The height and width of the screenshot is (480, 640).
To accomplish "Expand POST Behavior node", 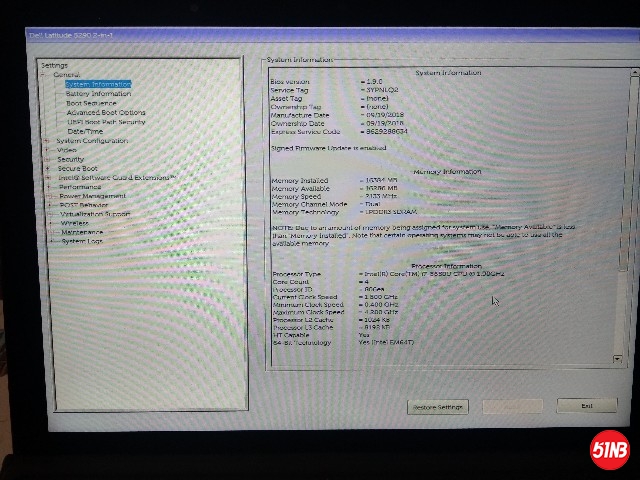I will point(49,205).
